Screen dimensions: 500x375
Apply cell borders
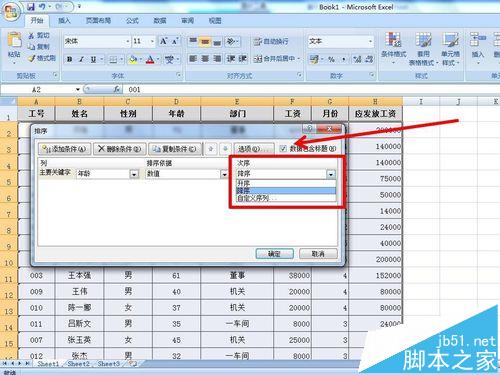113,59
